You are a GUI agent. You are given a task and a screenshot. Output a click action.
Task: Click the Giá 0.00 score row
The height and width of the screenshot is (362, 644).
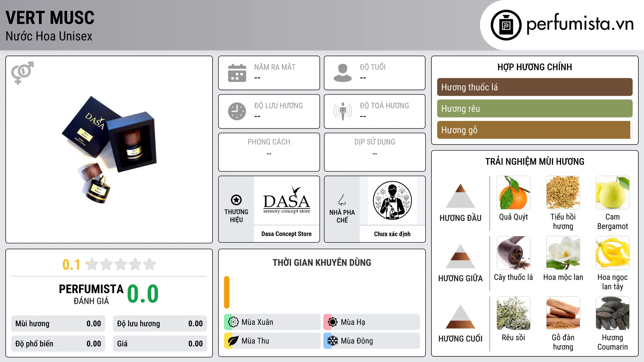tap(160, 344)
